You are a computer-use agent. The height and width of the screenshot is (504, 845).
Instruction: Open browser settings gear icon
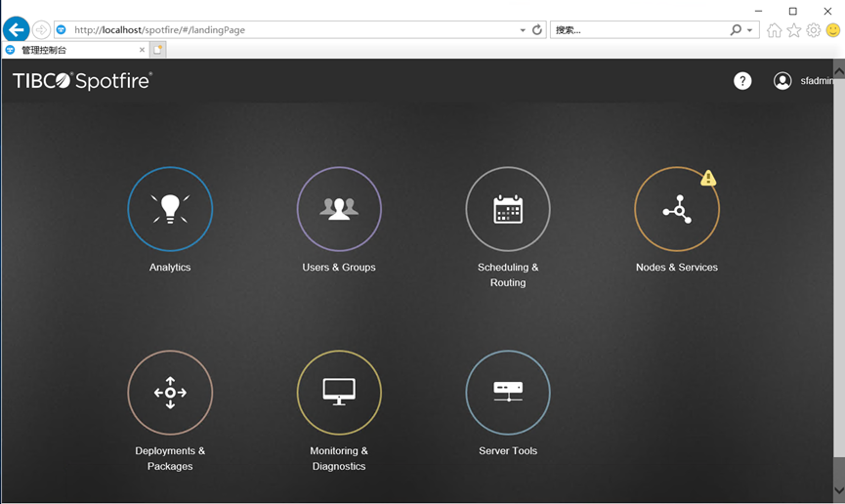click(813, 30)
